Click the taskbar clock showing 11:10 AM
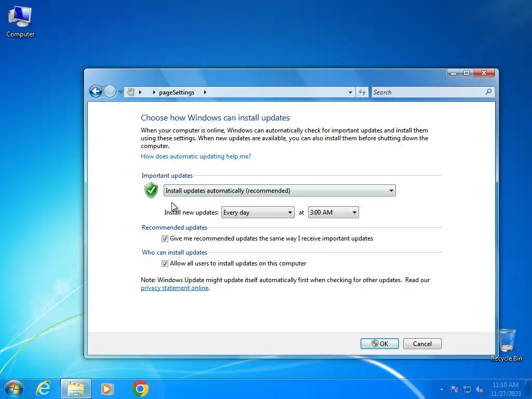The image size is (532, 399). [506, 389]
